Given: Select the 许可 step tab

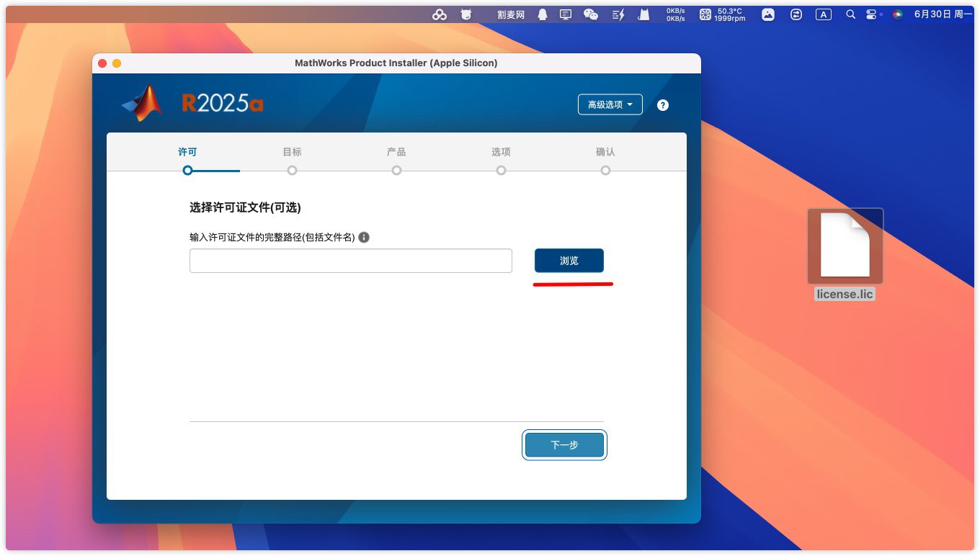Looking at the screenshot, I should [x=187, y=153].
